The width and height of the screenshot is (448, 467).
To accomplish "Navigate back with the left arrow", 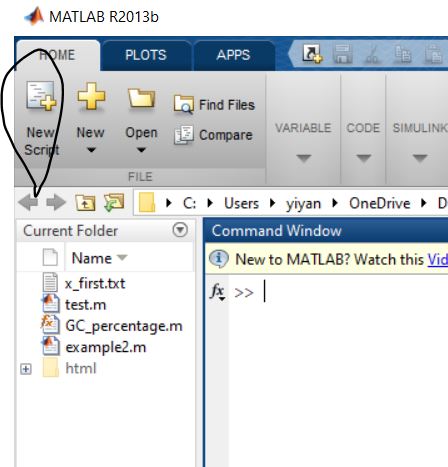I will tap(28, 202).
